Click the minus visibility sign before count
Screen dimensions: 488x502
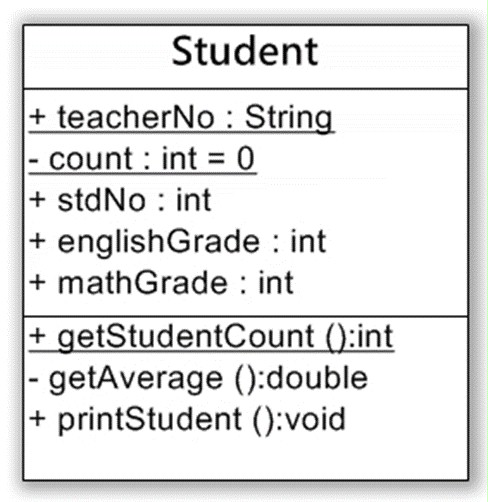[x=33, y=162]
